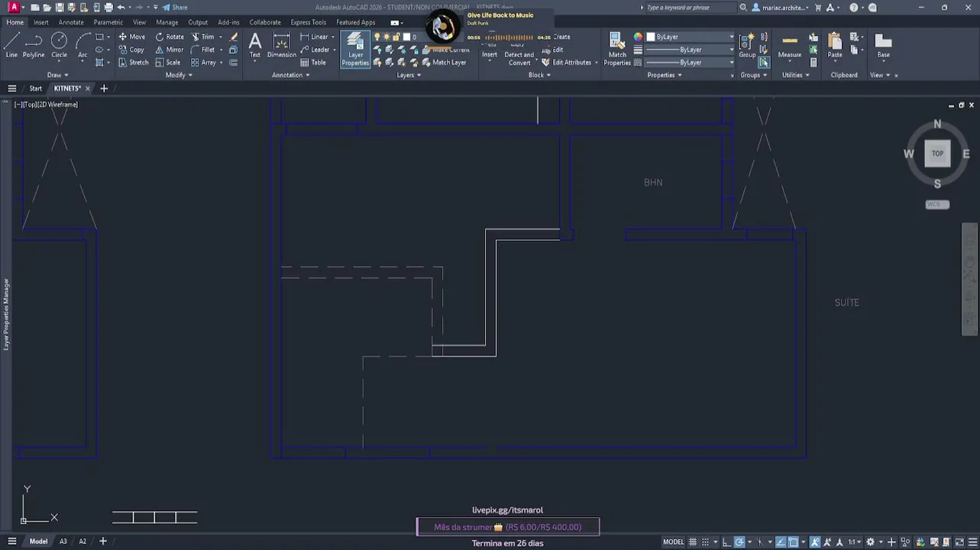Expand the Draw panel dropdown
The image size is (980, 550).
click(x=57, y=75)
